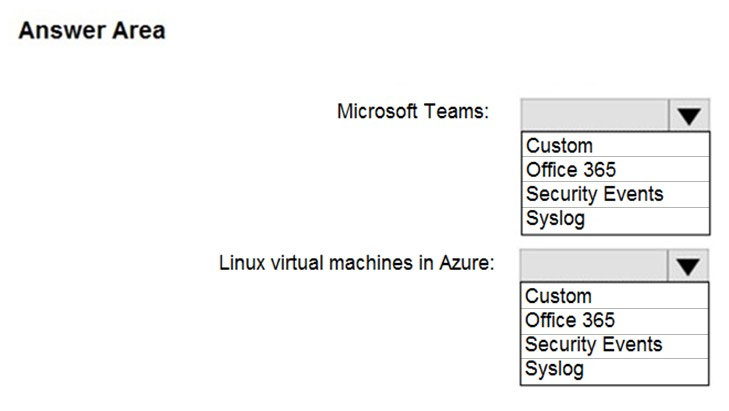Select Custom for Linux virtual machines

pyautogui.click(x=615, y=296)
